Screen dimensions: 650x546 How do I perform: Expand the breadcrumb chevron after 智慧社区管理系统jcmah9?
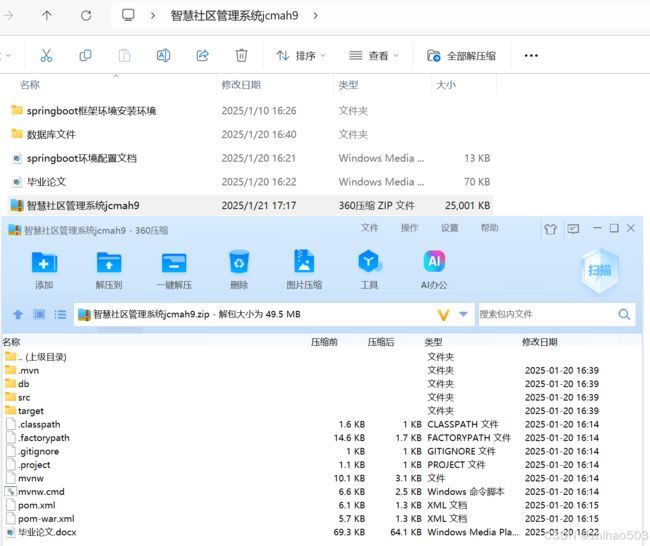pos(315,16)
